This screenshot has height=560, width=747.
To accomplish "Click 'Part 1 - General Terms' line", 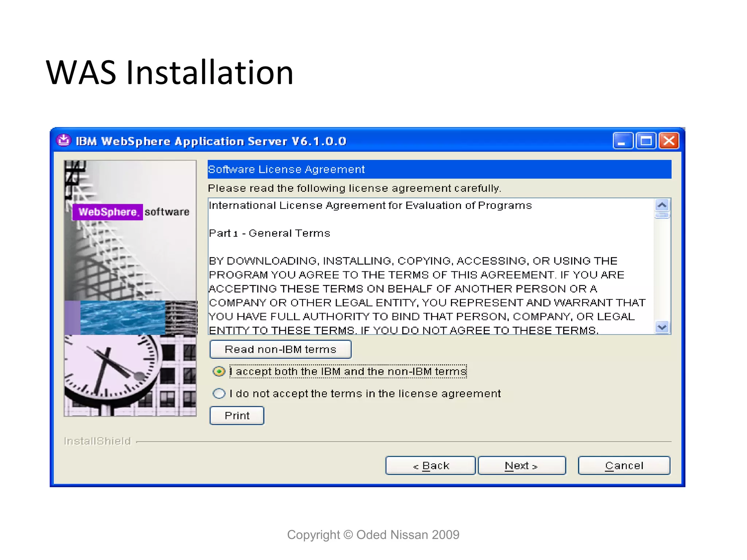I will [x=270, y=233].
